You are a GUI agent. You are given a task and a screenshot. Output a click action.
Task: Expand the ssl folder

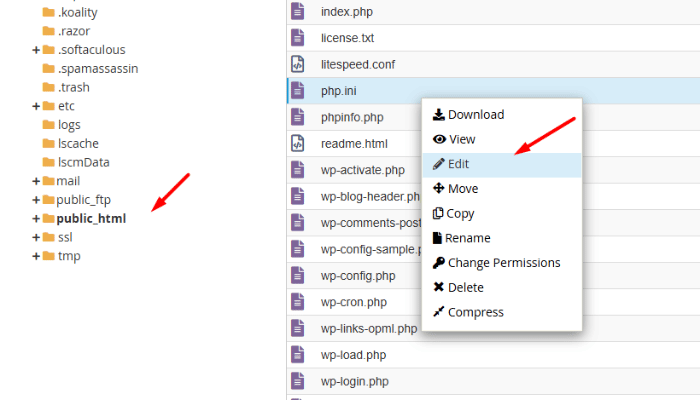click(x=36, y=238)
